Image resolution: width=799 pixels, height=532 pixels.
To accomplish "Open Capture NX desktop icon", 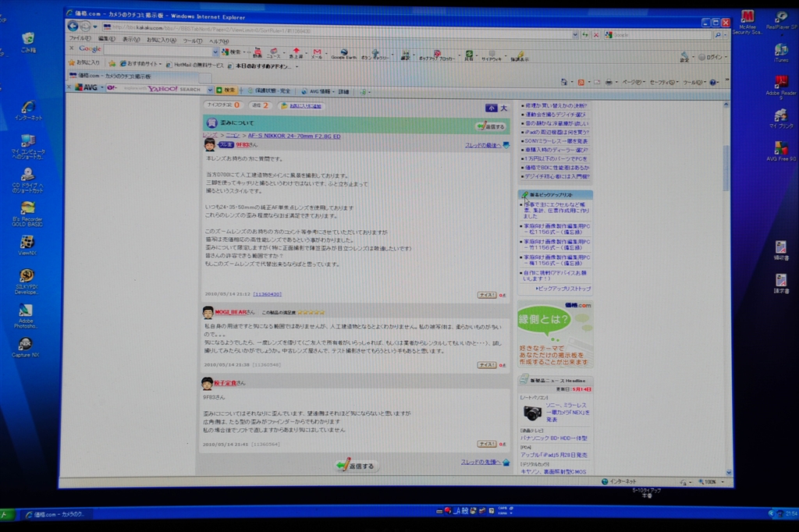I will click(26, 347).
